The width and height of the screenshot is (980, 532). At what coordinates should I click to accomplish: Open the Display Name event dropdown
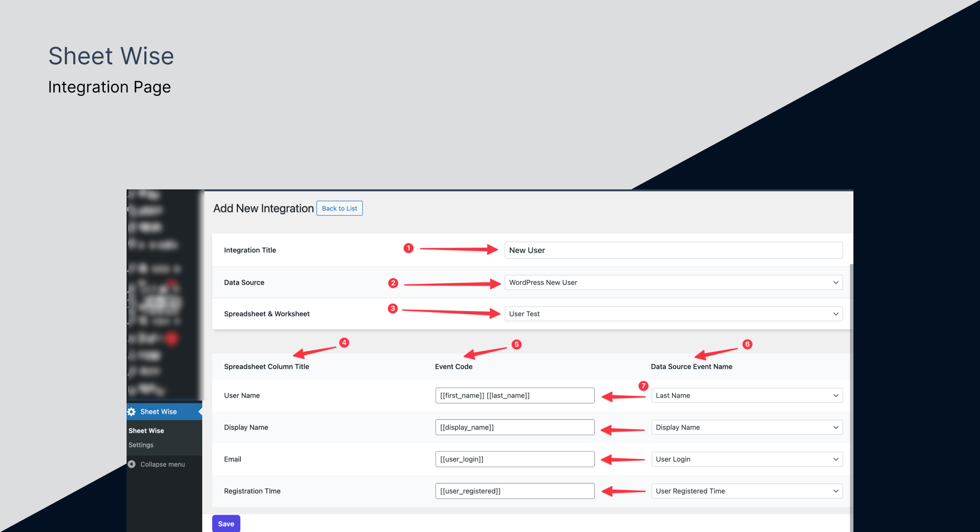tap(747, 427)
